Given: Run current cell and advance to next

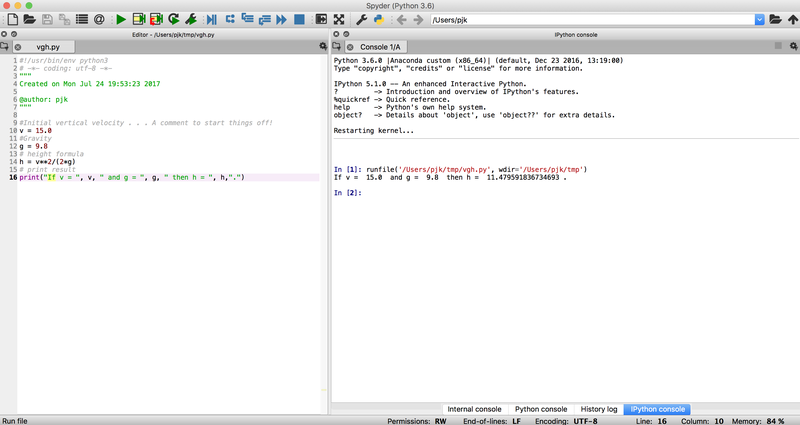Looking at the screenshot, I should coord(156,19).
